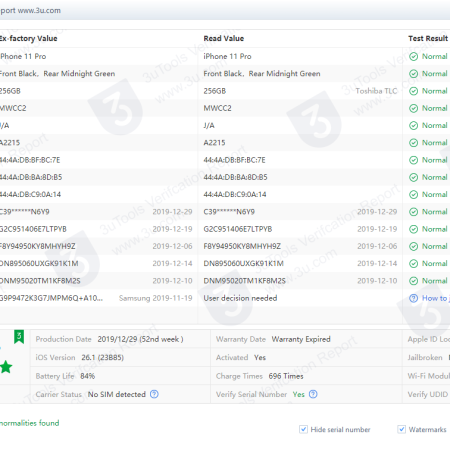Viewport: 450px width, 450px height.
Task: Click the Test Result column header
Action: (428, 38)
